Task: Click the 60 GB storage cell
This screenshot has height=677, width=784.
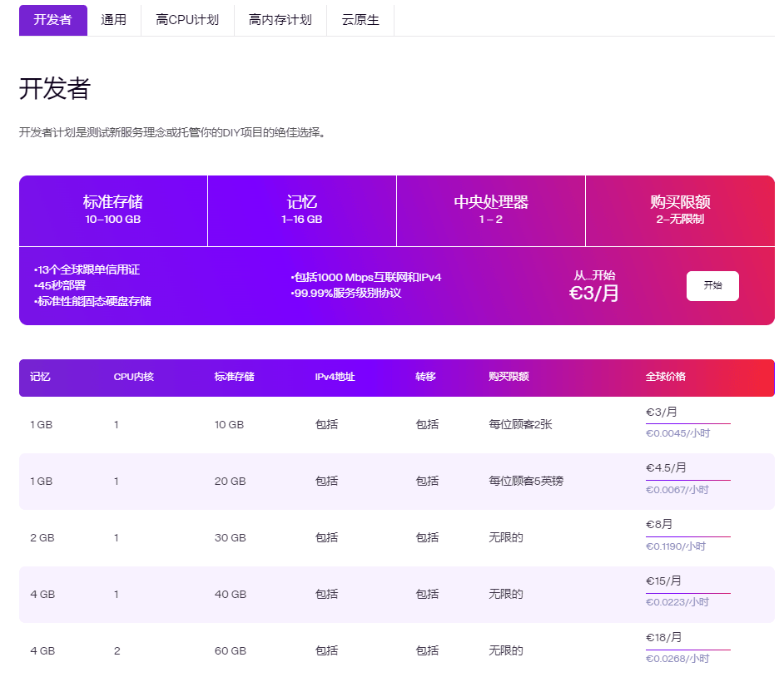Action: (231, 651)
